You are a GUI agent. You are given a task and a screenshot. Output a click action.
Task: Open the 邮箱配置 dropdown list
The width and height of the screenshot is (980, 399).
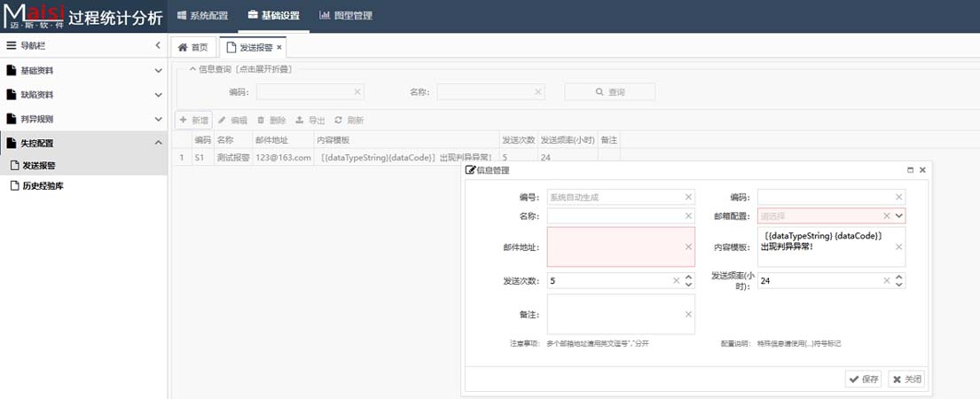(x=899, y=215)
